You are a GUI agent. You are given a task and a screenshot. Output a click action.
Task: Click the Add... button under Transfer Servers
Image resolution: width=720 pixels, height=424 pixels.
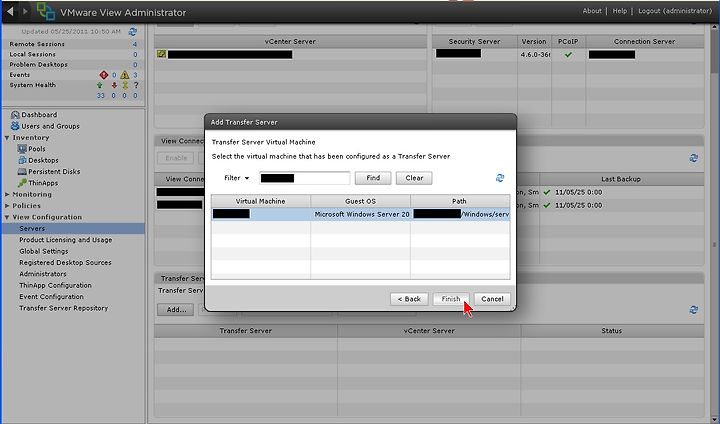tap(176, 310)
